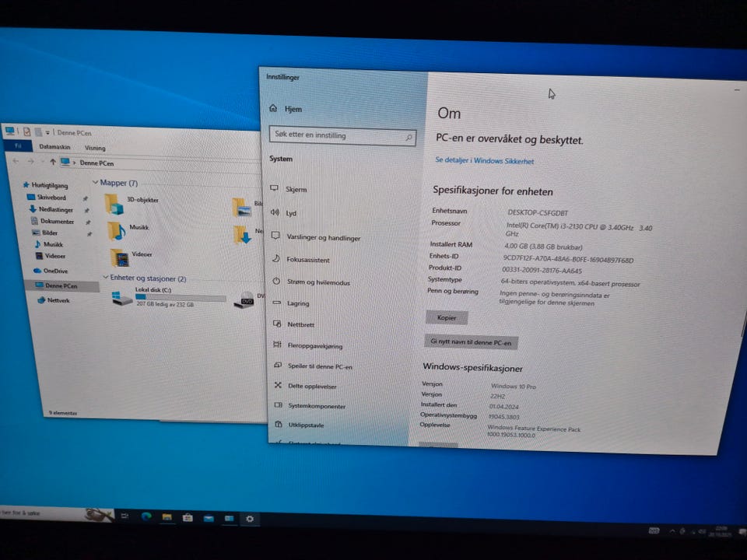Open the Fil tab in File Explorer

click(x=18, y=145)
